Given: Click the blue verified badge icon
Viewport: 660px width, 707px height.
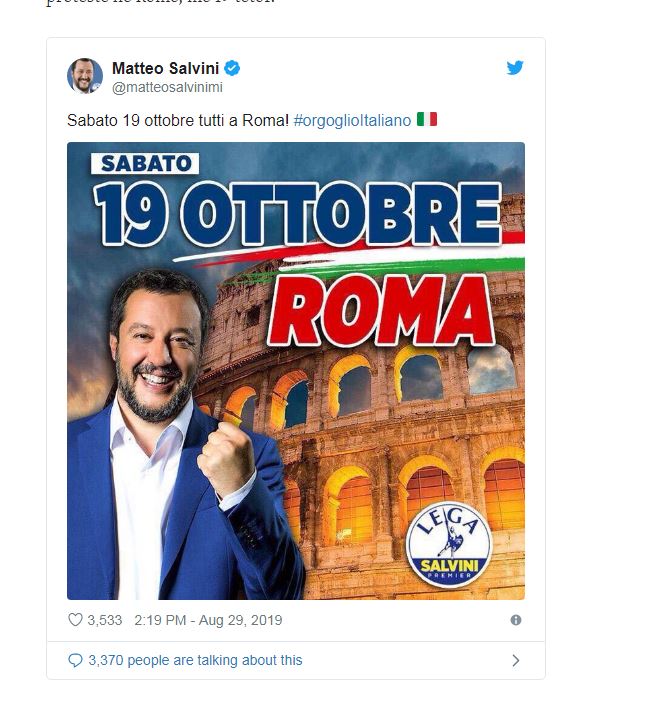Looking at the screenshot, I should pos(231,68).
